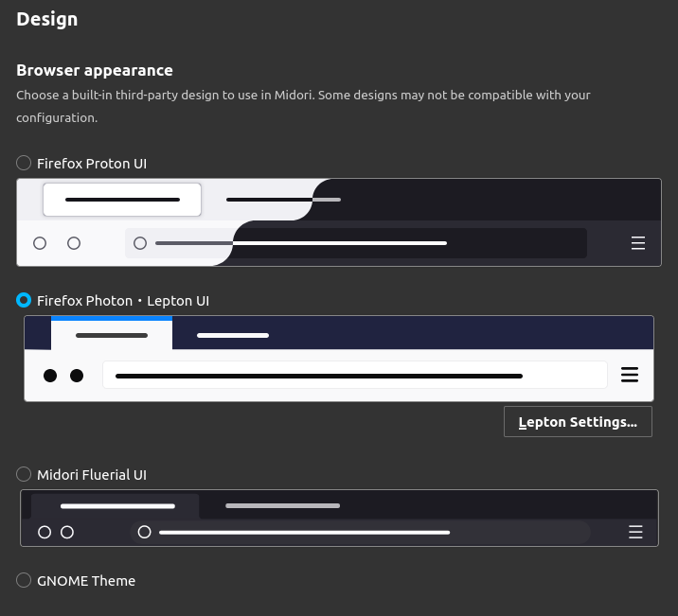Click the Firefox Proton UI preview image
Viewport: 678px width, 616px height.
point(339,222)
